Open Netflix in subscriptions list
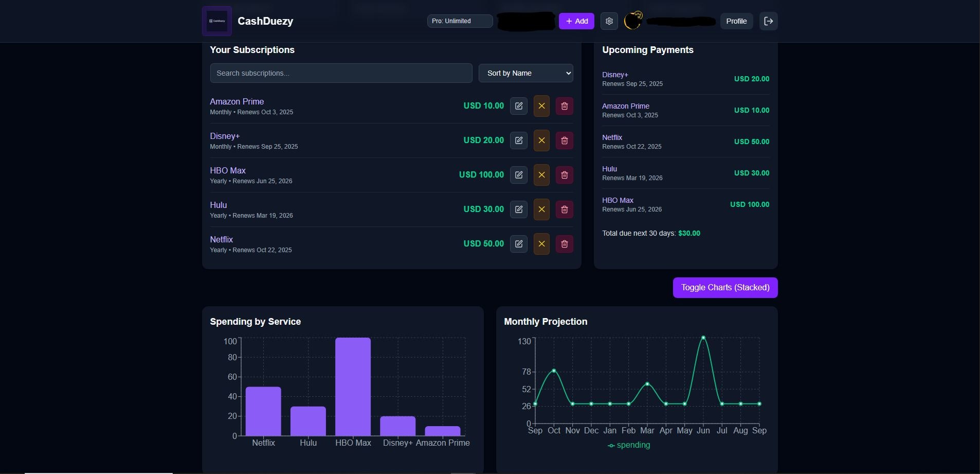This screenshot has width=980, height=474. pos(222,240)
